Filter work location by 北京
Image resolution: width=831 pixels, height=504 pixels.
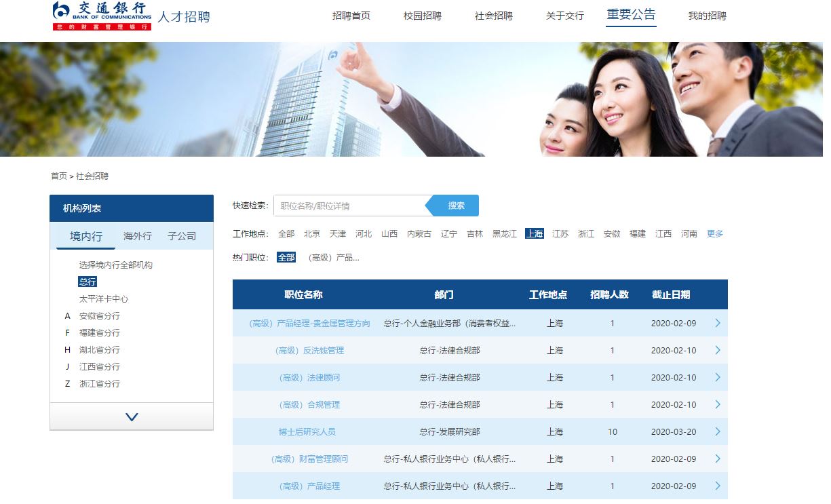312,233
